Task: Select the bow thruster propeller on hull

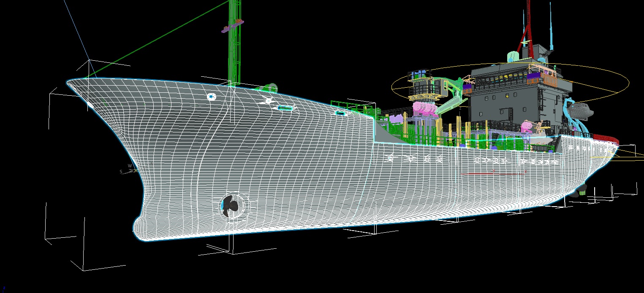Action: pos(231,206)
